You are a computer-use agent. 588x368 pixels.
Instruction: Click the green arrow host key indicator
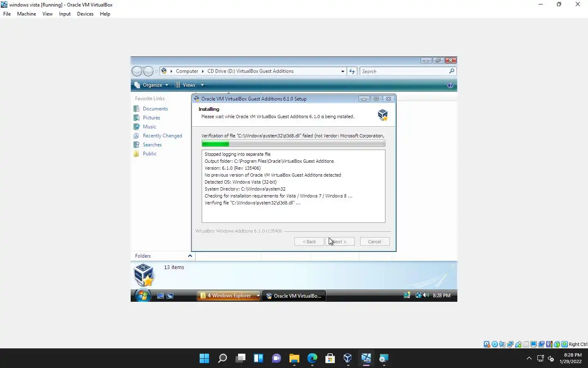pyautogui.click(x=564, y=344)
